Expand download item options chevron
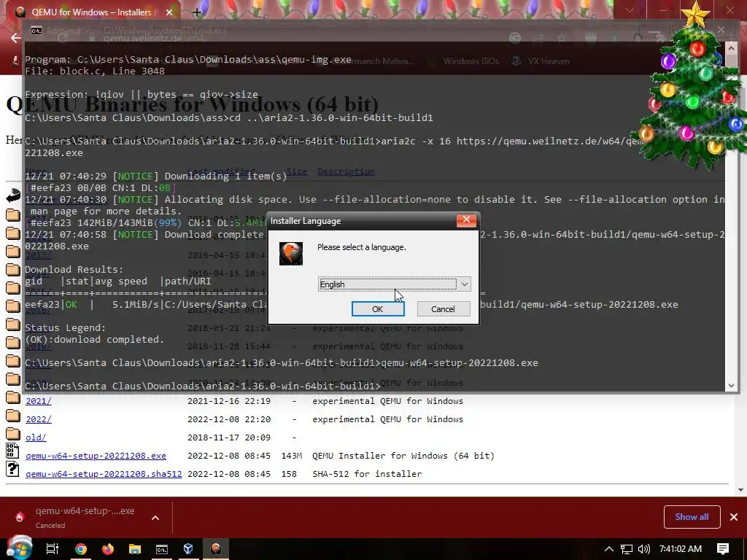This screenshot has height=560, width=747. pyautogui.click(x=155, y=518)
